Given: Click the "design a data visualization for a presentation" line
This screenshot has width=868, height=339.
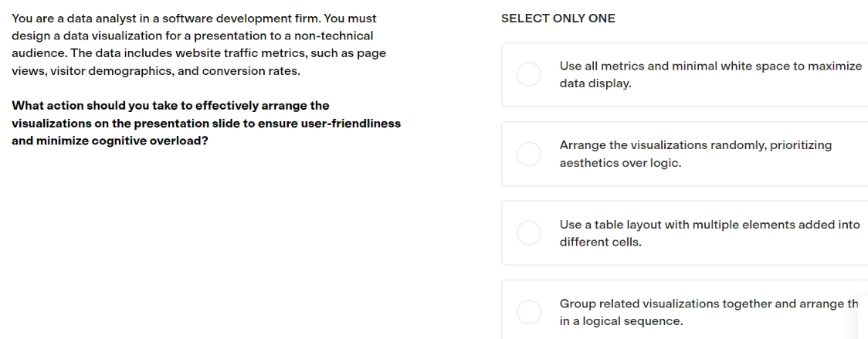Looking at the screenshot, I should 192,36.
